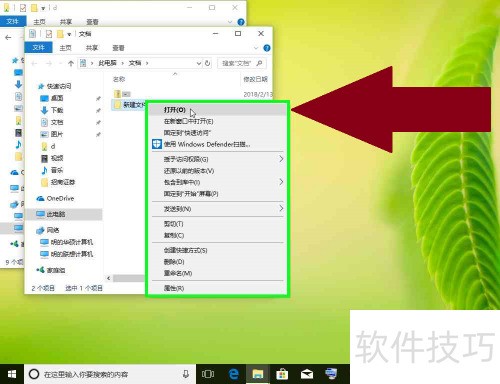Open the address bar history dropdown
Screen dimensions: 500x384
click(199, 63)
